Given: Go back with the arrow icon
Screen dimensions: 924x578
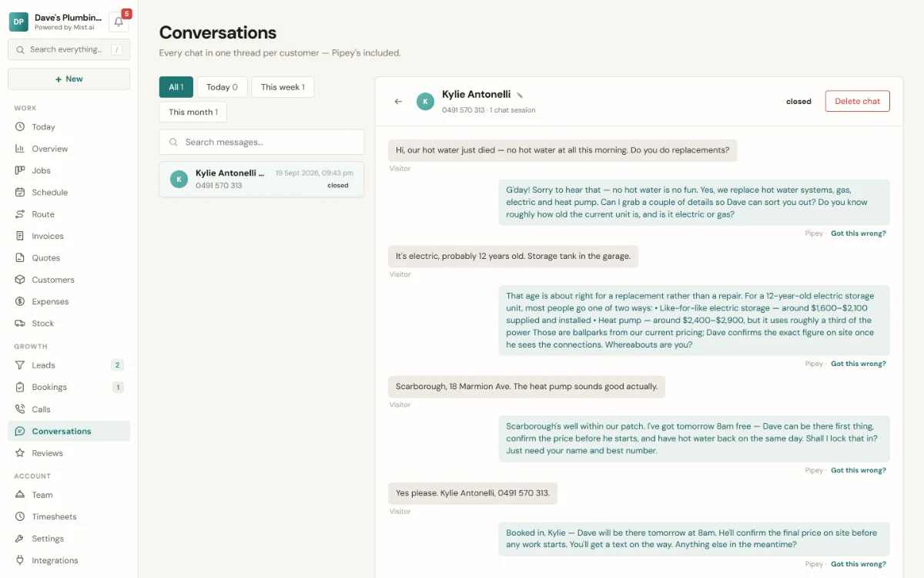Looking at the screenshot, I should coord(398,102).
